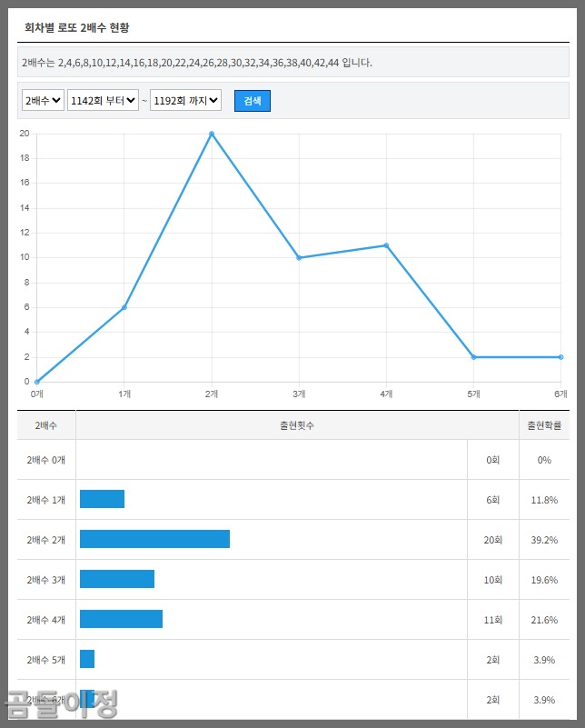Viewport: 585px width, 728px height.
Task: Click the 회차별 로또 2배수 현황 heading
Action: (77, 28)
